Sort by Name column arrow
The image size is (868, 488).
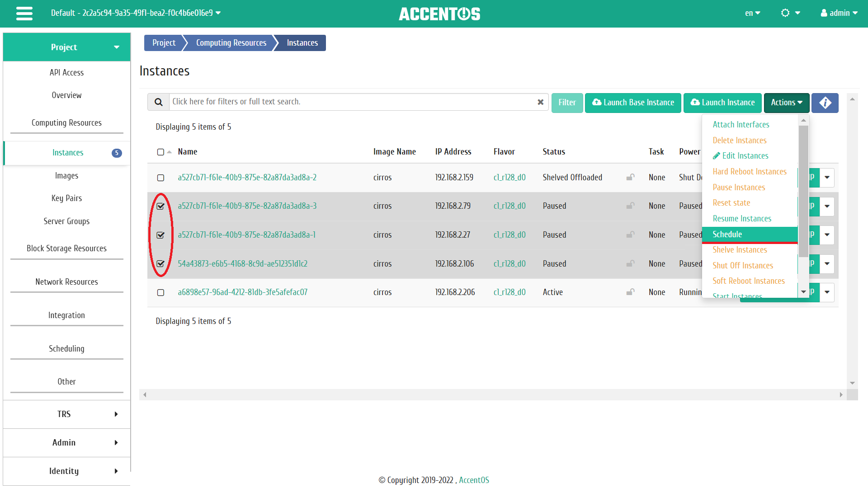pyautogui.click(x=170, y=152)
